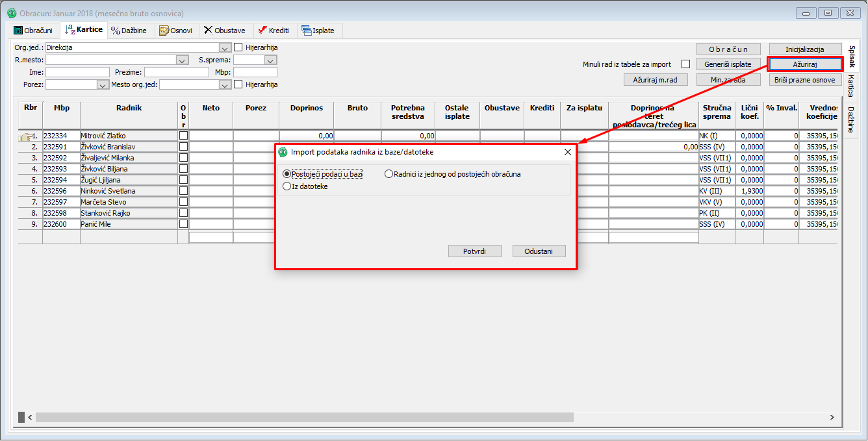The height and width of the screenshot is (441, 868).
Task: Choose 'Radnici iz jednog od postojećih obračuna'
Action: (x=389, y=174)
